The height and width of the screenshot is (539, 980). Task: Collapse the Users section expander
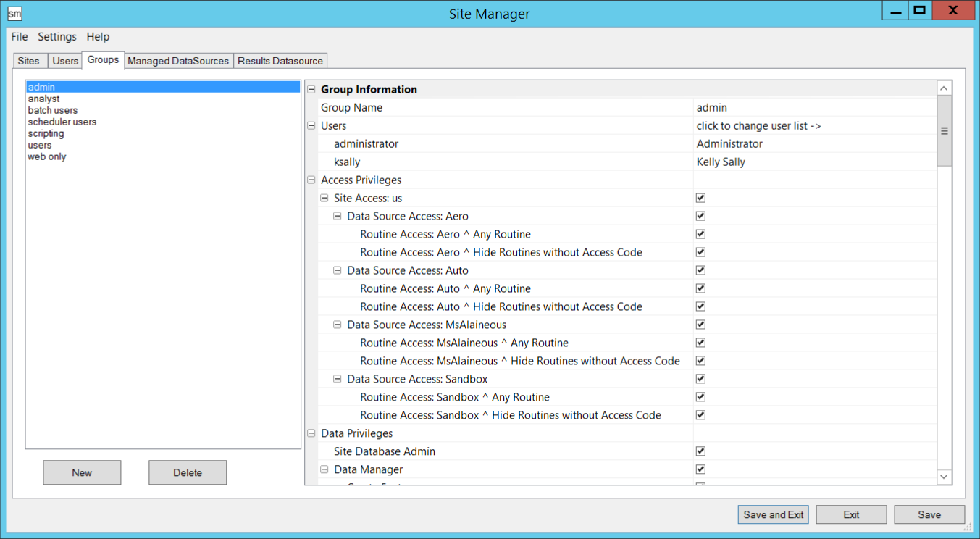point(311,126)
